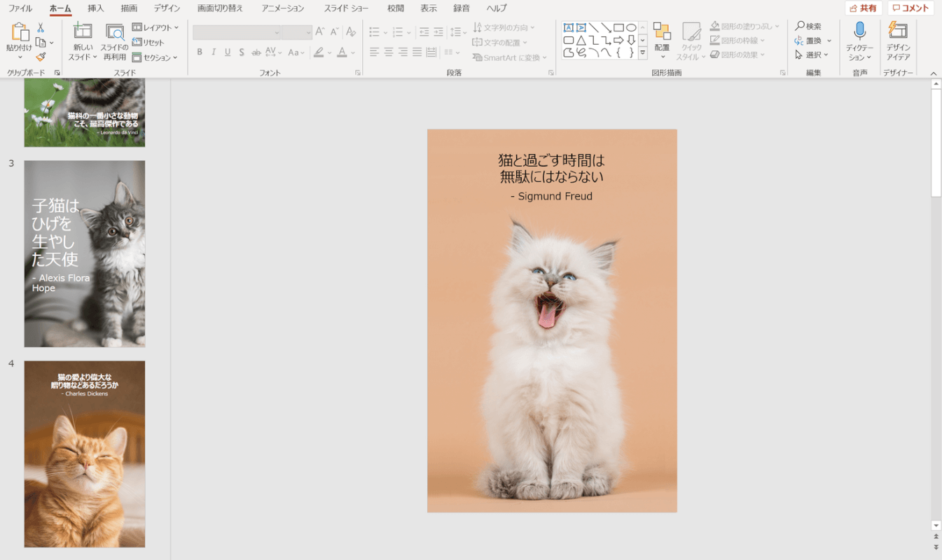The image size is (942, 560).
Task: Click the Share (共有) button
Action: coord(864,8)
